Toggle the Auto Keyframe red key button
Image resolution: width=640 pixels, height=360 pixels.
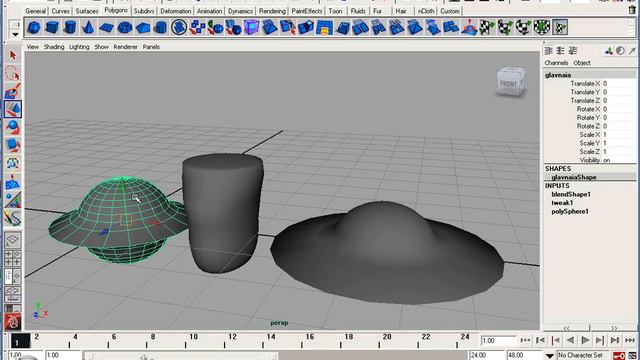[x=619, y=356]
